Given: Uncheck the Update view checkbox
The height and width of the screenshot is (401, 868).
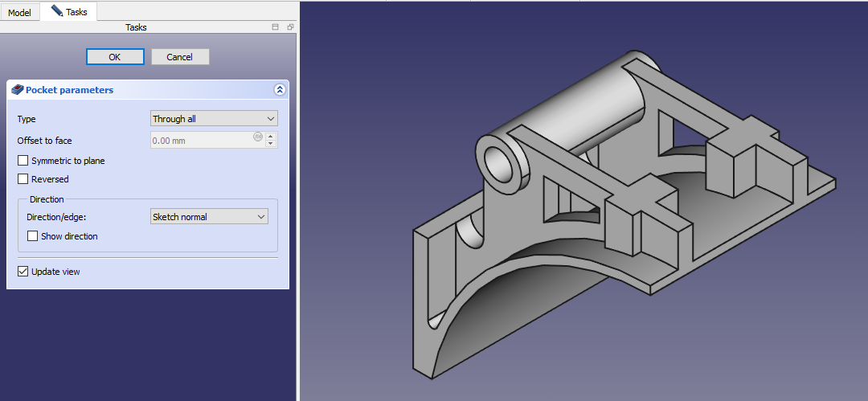Looking at the screenshot, I should (x=23, y=272).
